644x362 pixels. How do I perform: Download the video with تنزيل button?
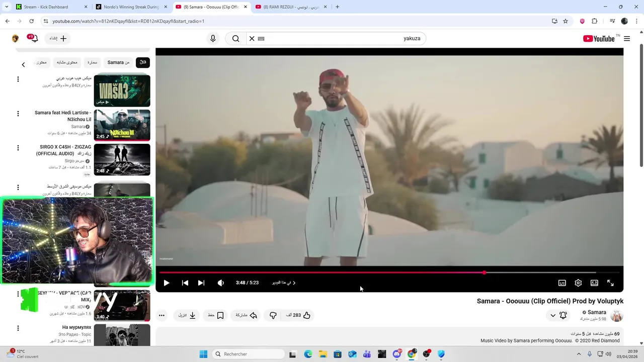click(x=187, y=315)
